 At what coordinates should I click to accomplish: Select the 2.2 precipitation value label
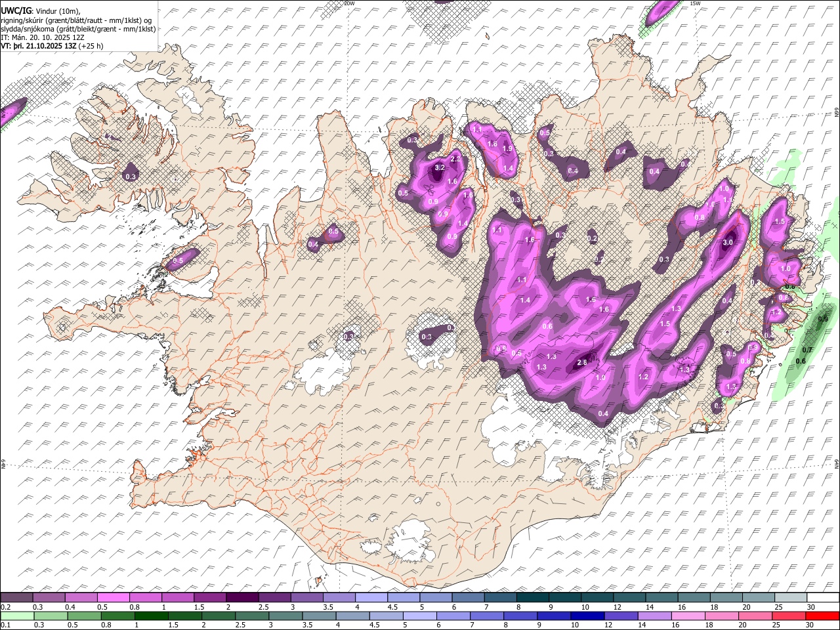pos(455,159)
